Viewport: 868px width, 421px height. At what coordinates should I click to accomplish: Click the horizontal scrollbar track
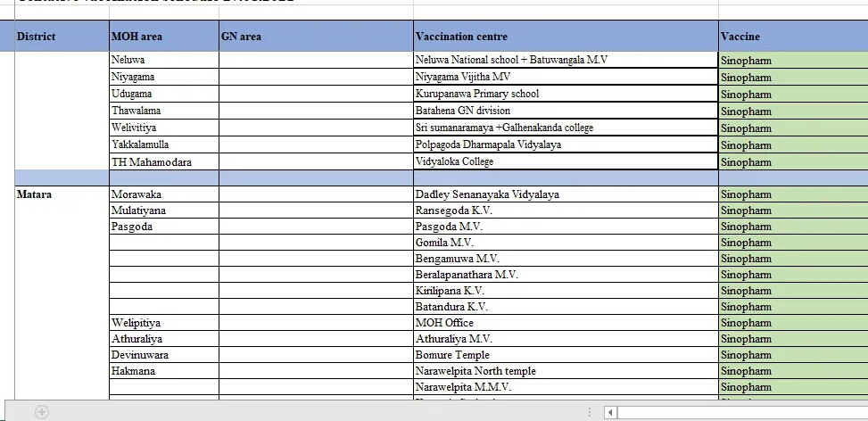[742, 412]
